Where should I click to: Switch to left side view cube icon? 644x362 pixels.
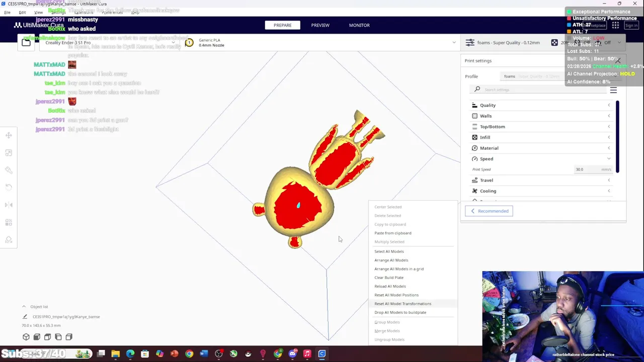coord(58,337)
